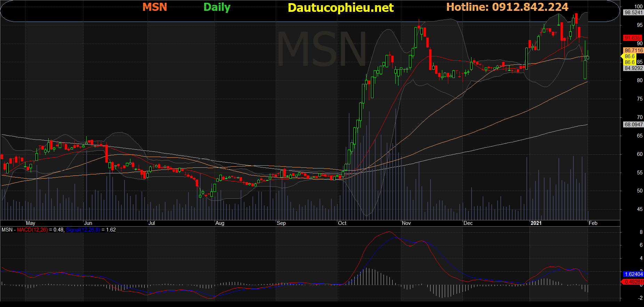Click the blue 1.62404 signal value tag

[634, 274]
